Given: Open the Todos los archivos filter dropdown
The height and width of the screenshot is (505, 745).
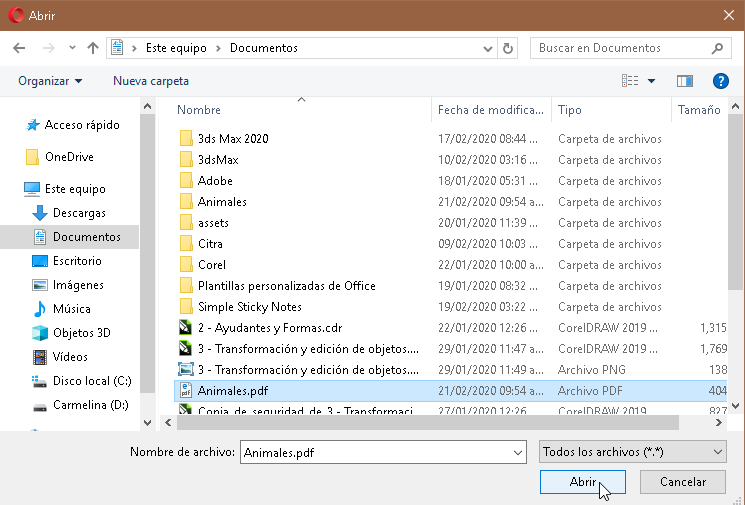Looking at the screenshot, I should [632, 452].
